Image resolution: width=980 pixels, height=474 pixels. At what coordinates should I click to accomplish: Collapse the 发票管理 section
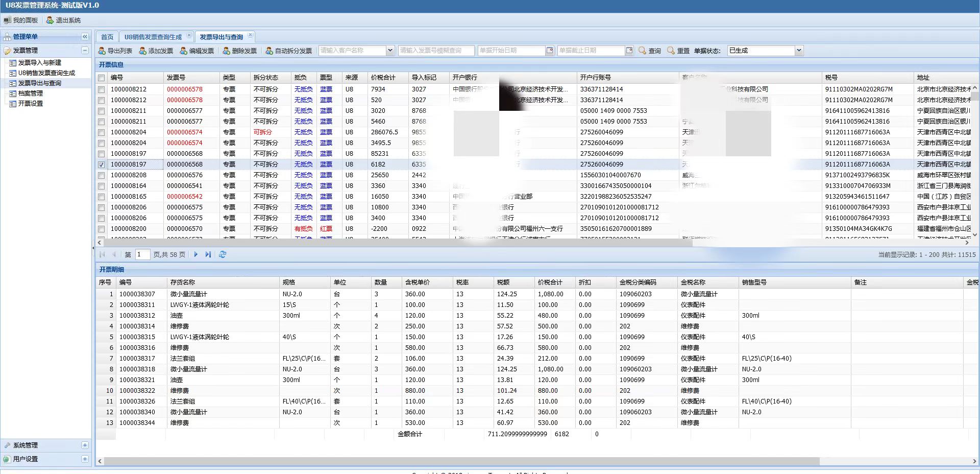pos(85,51)
